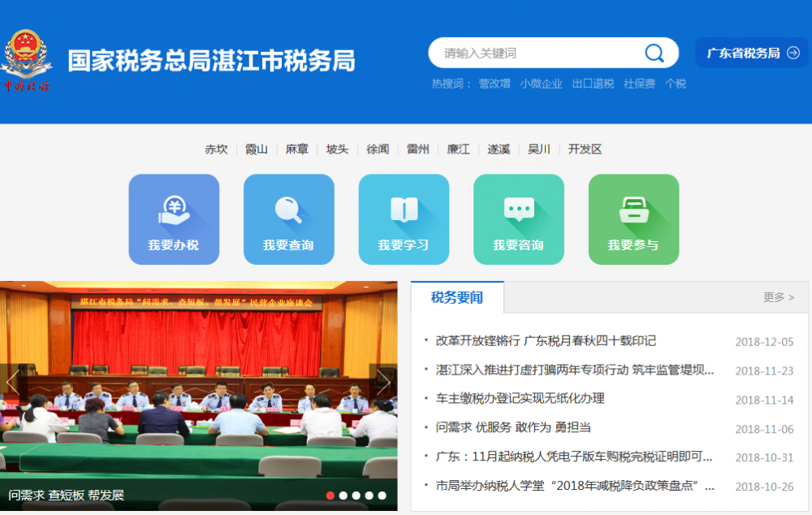This screenshot has width=812, height=515.
Task: Jump to the last carousel dot
Action: point(382,495)
